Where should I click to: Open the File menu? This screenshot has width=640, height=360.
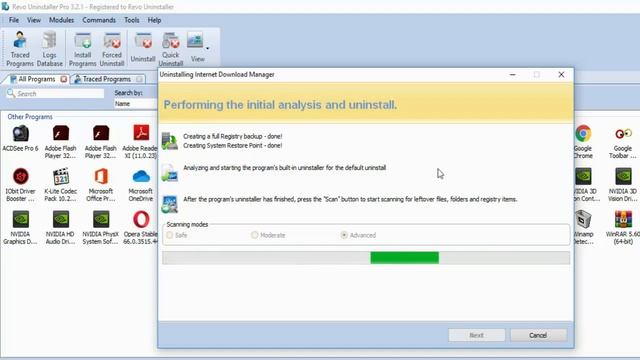(x=14, y=20)
